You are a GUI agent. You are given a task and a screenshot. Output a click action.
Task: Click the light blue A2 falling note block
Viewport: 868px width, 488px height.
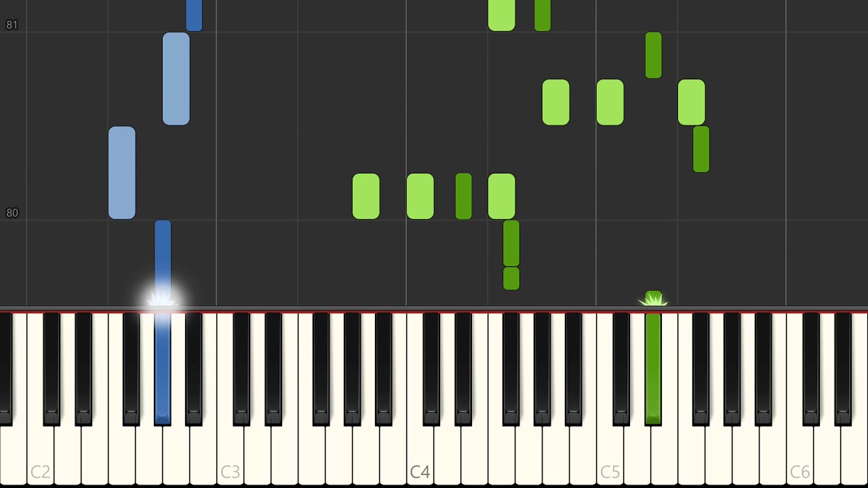coord(176,79)
